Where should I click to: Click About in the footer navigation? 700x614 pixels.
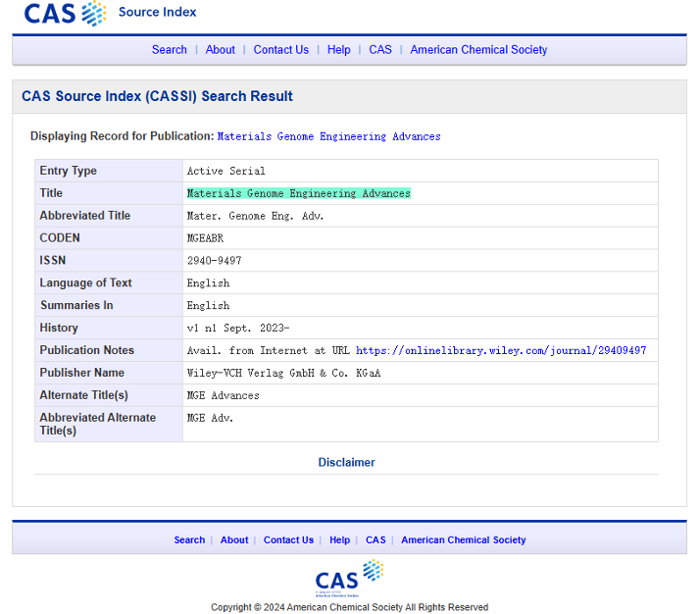point(234,539)
